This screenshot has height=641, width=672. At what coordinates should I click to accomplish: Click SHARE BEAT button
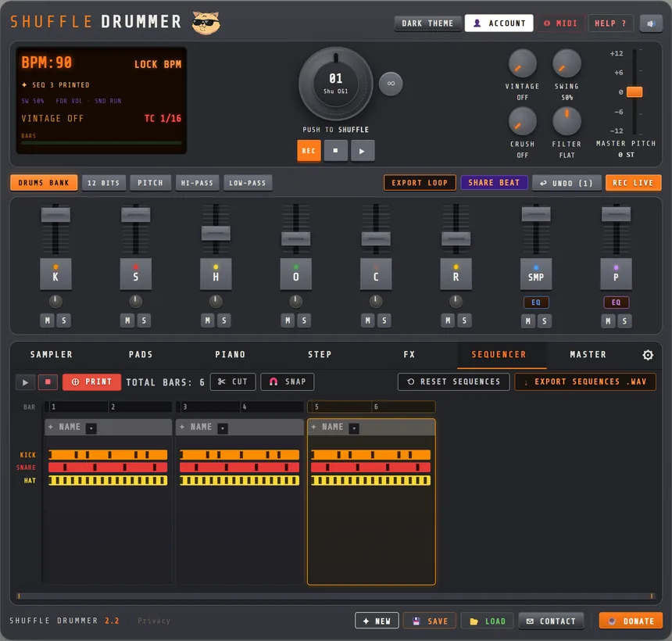494,183
